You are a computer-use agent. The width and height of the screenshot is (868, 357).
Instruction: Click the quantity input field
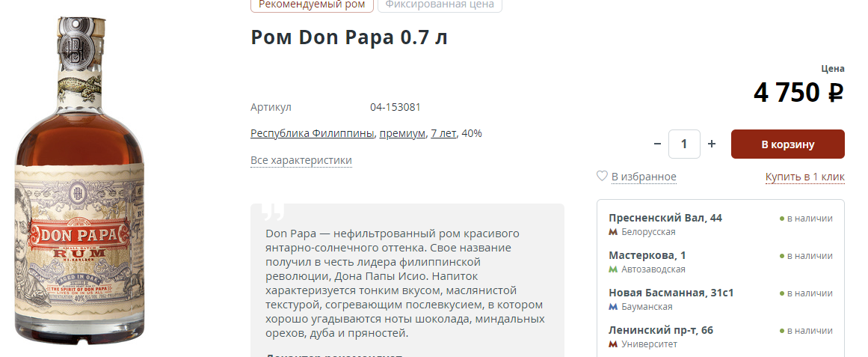click(684, 144)
